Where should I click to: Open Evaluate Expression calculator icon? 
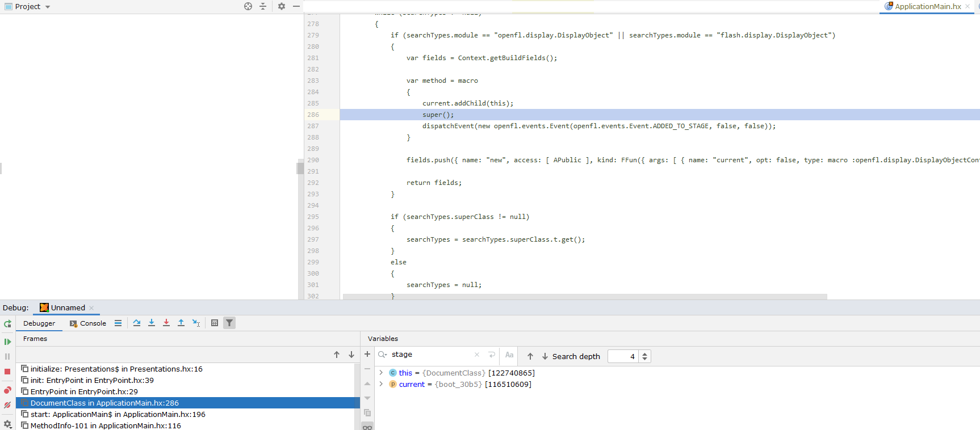click(x=215, y=323)
